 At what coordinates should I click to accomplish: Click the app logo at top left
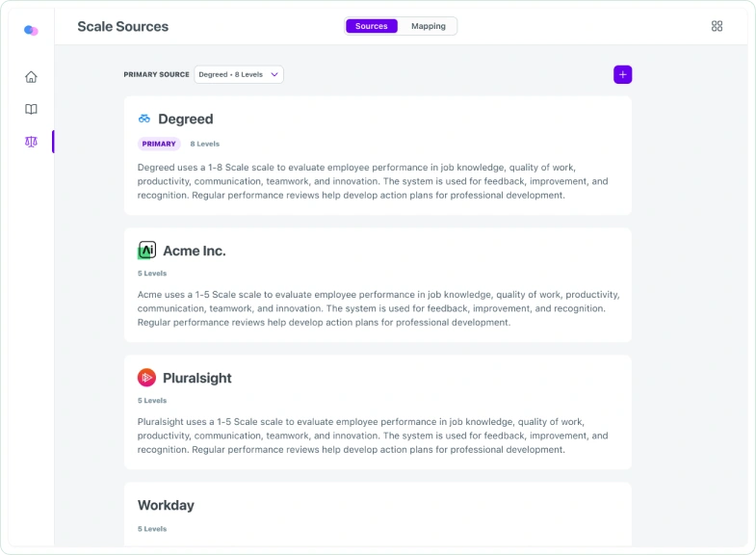pyautogui.click(x=31, y=31)
